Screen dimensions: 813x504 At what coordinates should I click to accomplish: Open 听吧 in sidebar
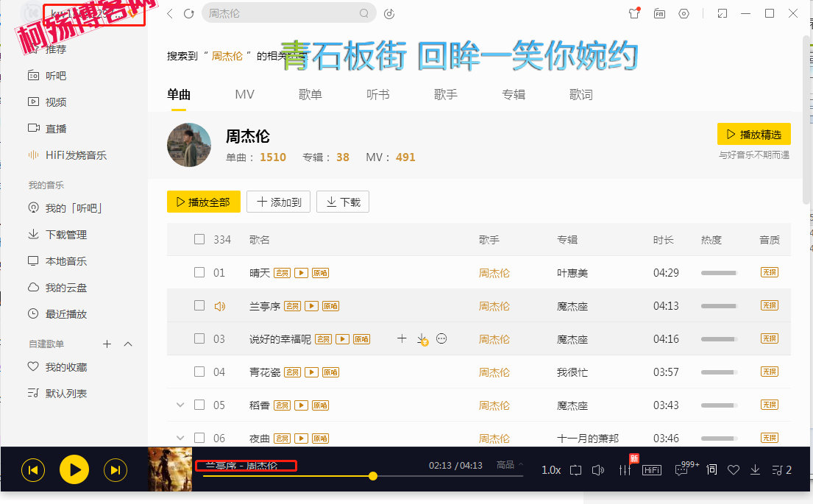click(47, 76)
